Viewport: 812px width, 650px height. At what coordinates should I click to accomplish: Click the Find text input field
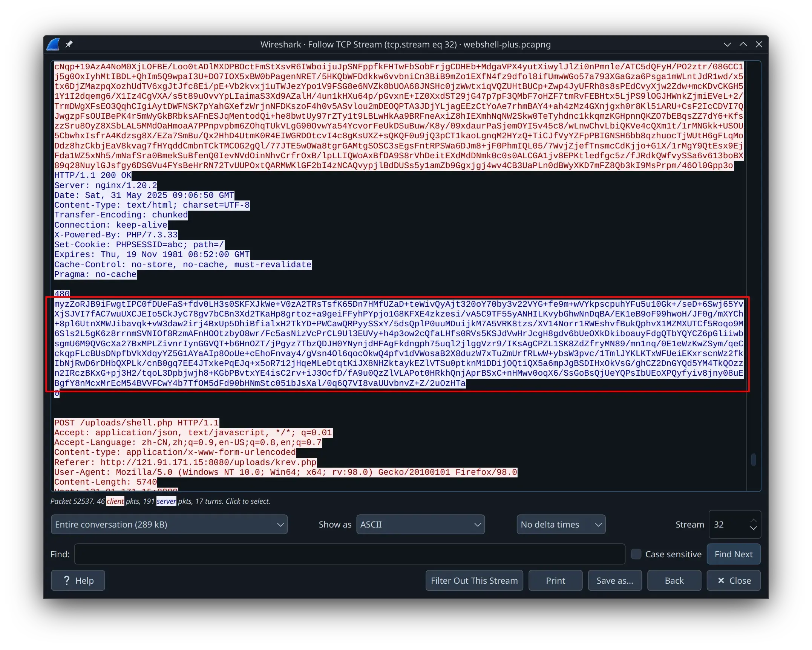tap(349, 554)
